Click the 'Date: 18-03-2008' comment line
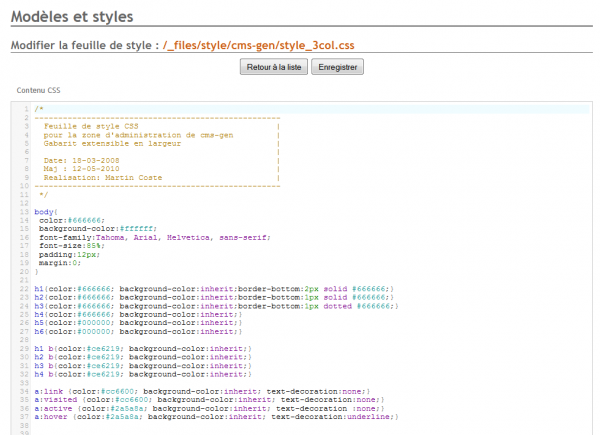Viewport: 600px width, 435px height. [x=82, y=160]
